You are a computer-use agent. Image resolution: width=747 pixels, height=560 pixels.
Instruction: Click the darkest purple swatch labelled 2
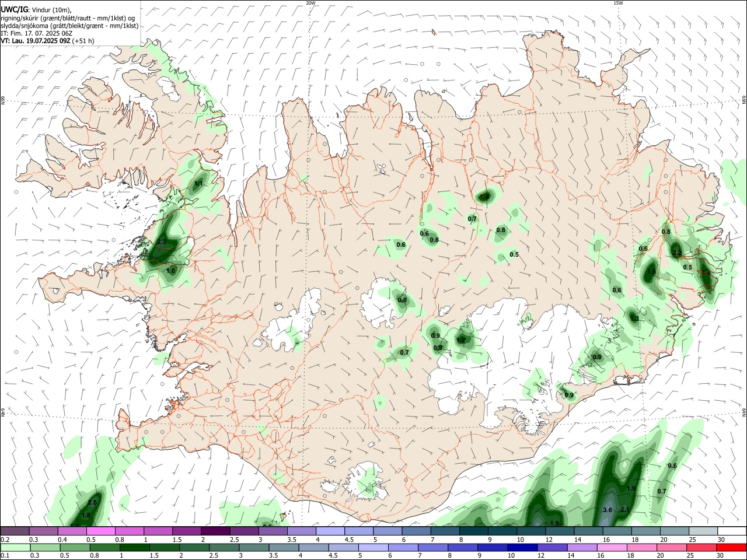(x=216, y=531)
